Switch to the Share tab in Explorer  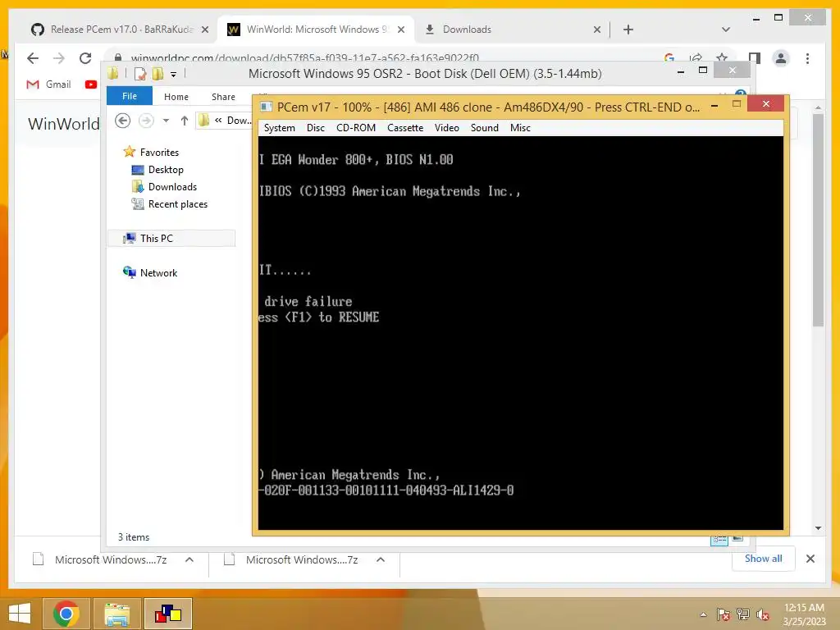coord(223,97)
